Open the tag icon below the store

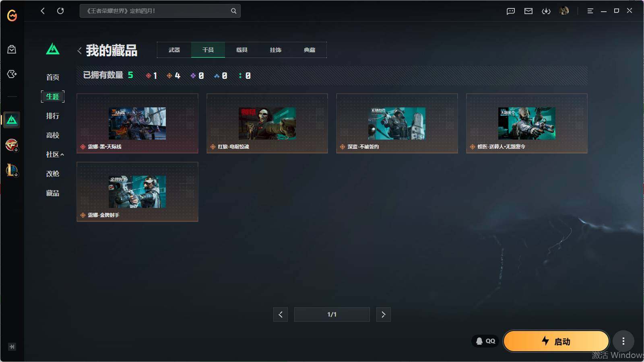(x=12, y=74)
